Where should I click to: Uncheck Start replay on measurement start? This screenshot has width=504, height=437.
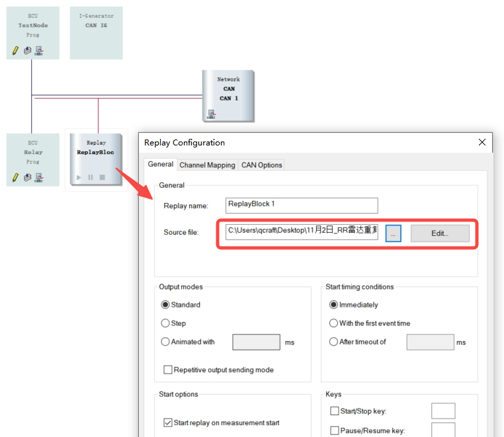(168, 422)
